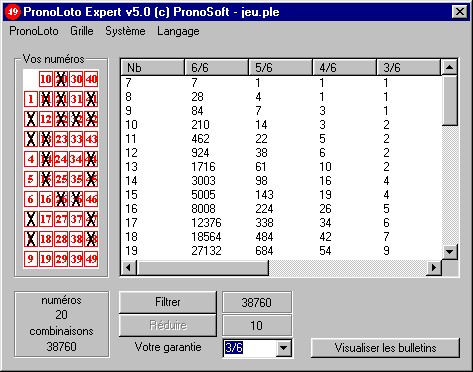
Task: Mark number 29 in the grid
Action: (x=61, y=259)
